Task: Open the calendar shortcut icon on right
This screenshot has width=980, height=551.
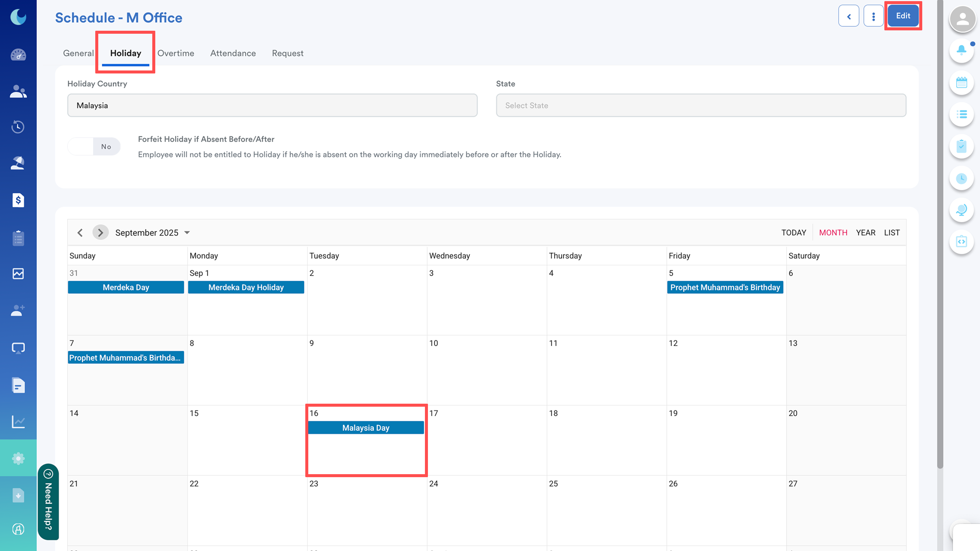Action: tap(961, 82)
